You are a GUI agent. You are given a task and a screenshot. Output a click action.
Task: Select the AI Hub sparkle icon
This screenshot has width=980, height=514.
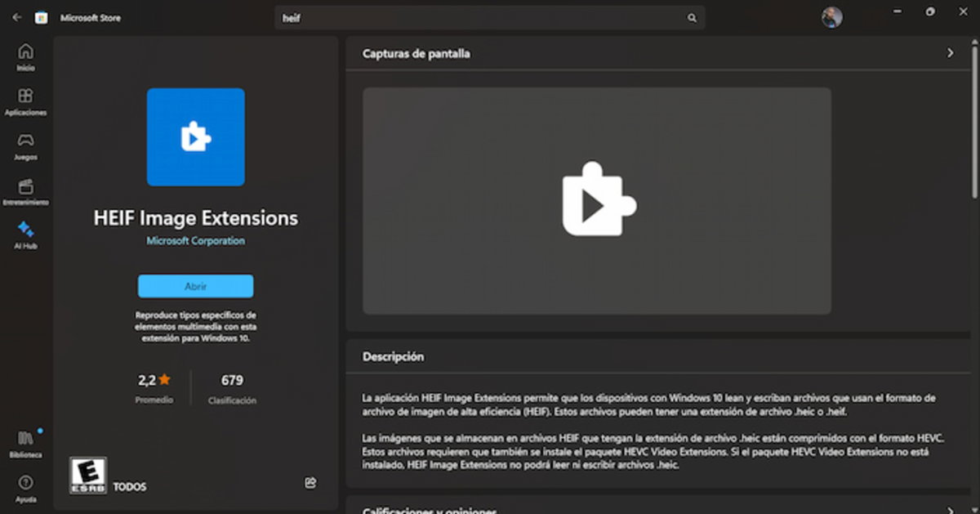25,229
